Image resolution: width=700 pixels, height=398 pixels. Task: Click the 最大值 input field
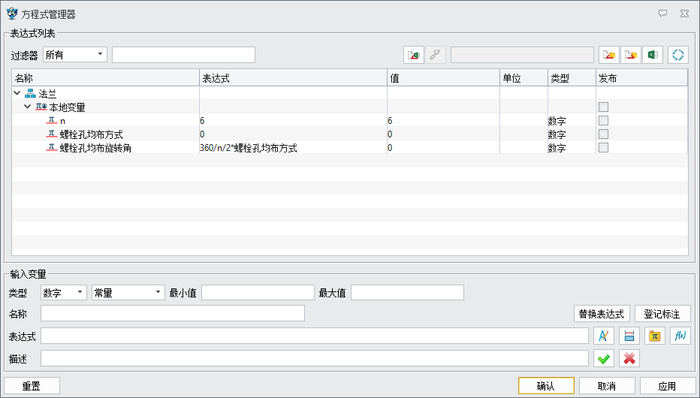point(407,293)
